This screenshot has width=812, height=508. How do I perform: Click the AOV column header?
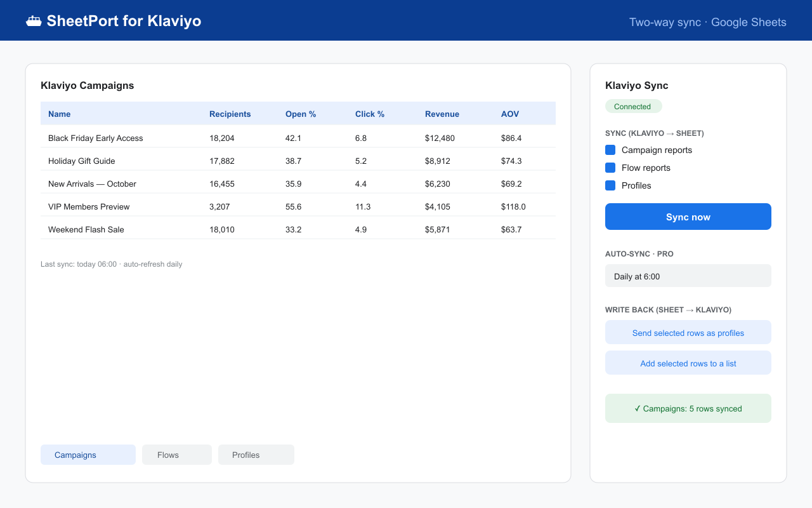click(510, 114)
